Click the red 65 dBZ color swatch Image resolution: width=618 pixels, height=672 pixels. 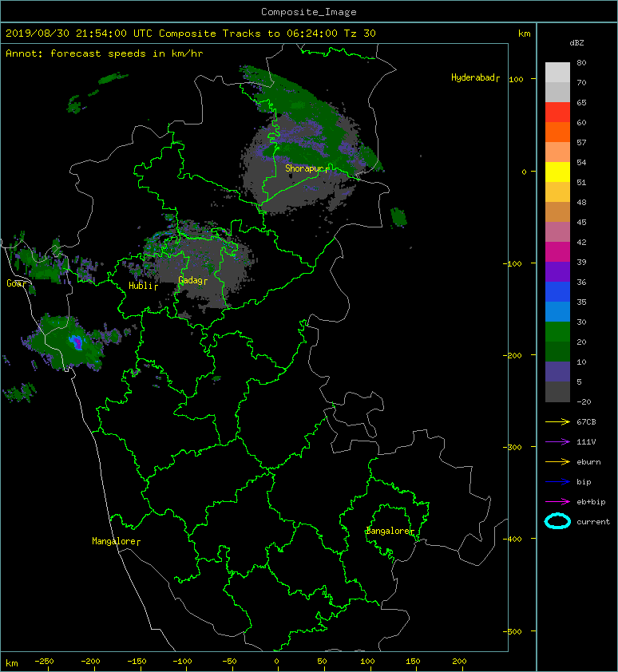pyautogui.click(x=557, y=113)
